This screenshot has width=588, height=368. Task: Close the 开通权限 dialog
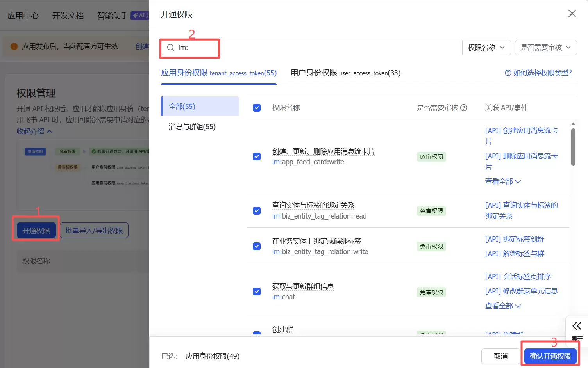click(572, 13)
